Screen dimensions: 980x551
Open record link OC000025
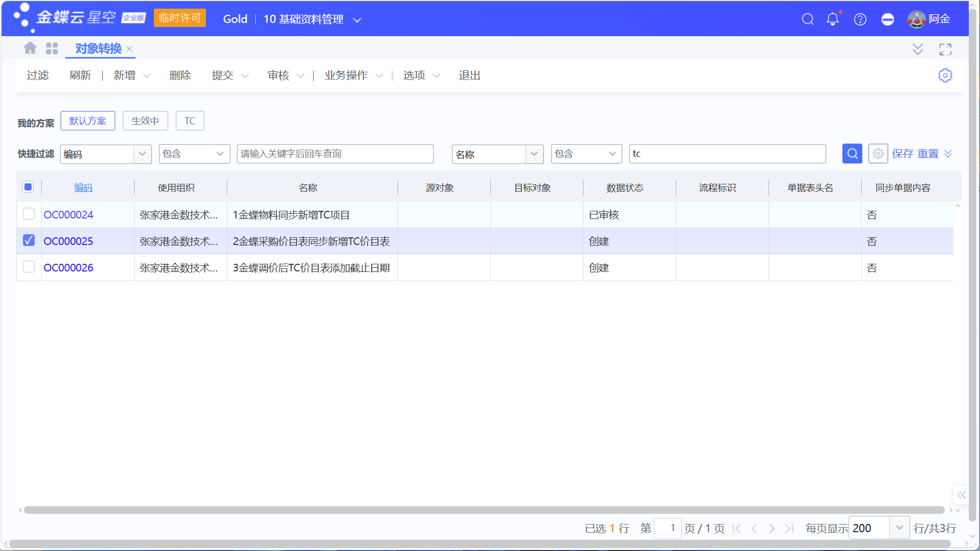(68, 241)
